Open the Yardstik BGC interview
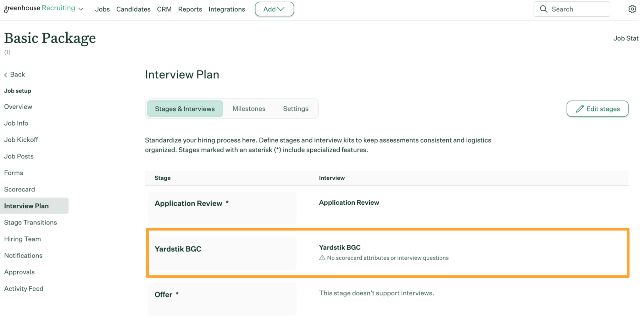The image size is (644, 329). point(340,247)
